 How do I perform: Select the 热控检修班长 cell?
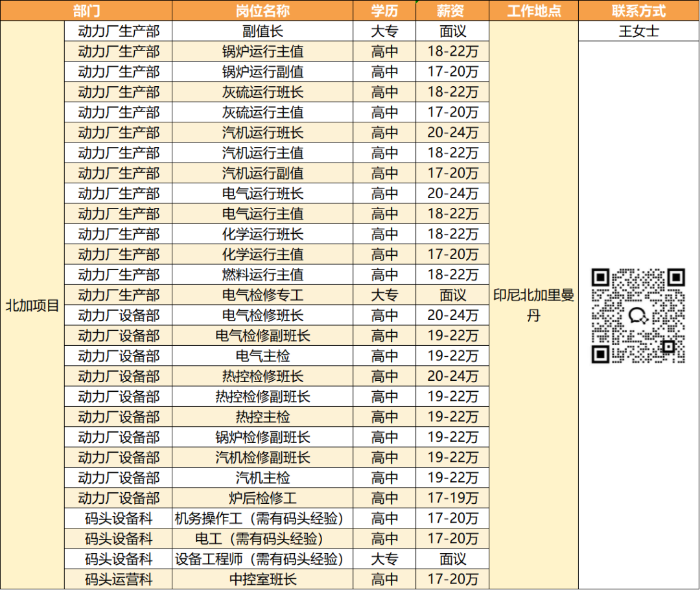[262, 376]
